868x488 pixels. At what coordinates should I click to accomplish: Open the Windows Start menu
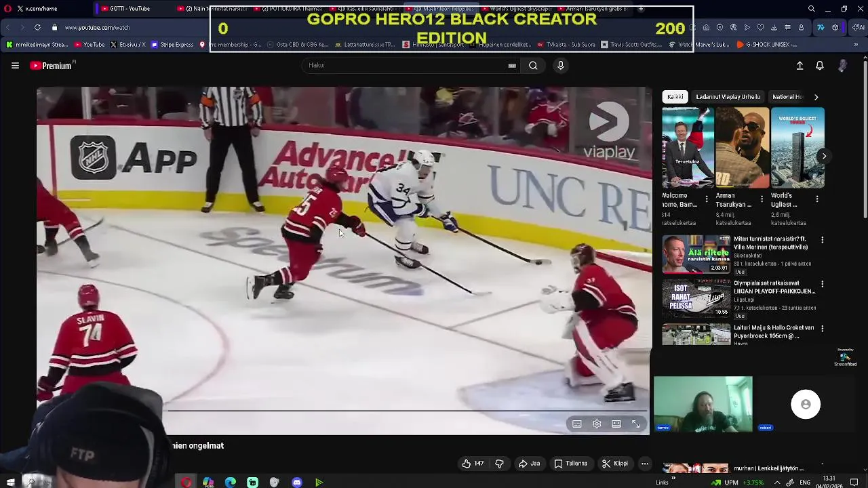pos(11,483)
